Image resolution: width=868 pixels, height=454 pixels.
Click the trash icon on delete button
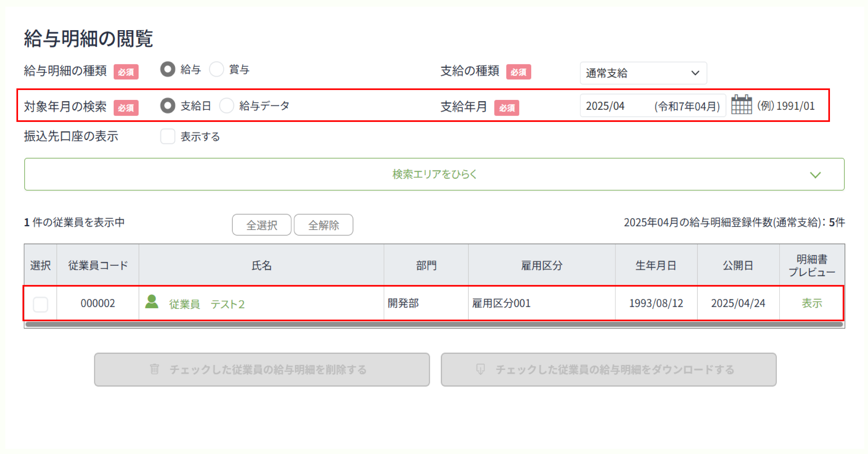[x=154, y=369]
